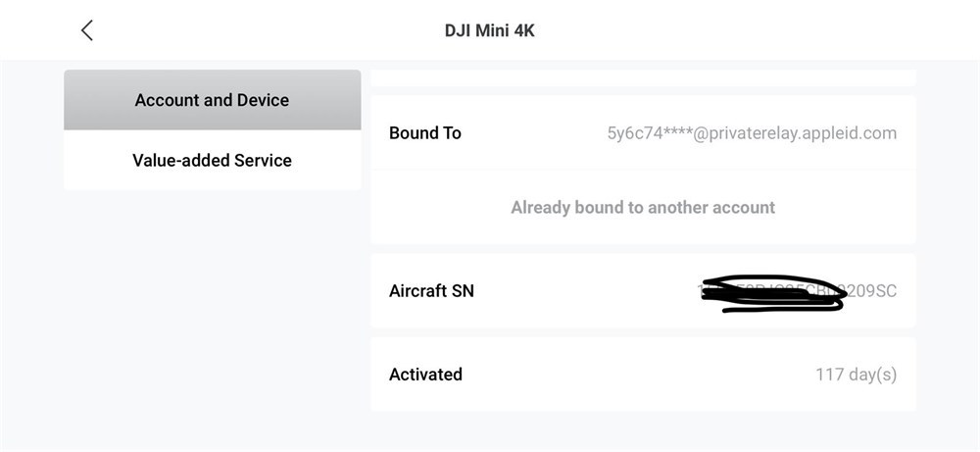This screenshot has width=980, height=452.
Task: Tap the DJI Mini 4K page title
Action: click(x=489, y=30)
